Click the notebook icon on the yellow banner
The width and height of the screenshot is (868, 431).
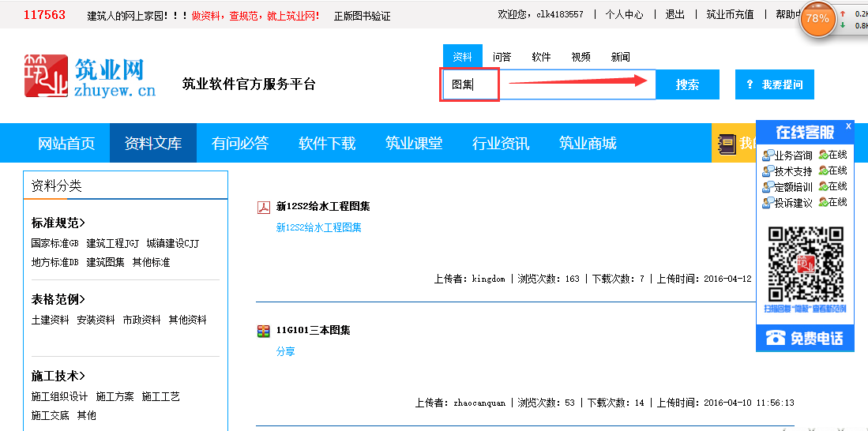click(x=726, y=143)
